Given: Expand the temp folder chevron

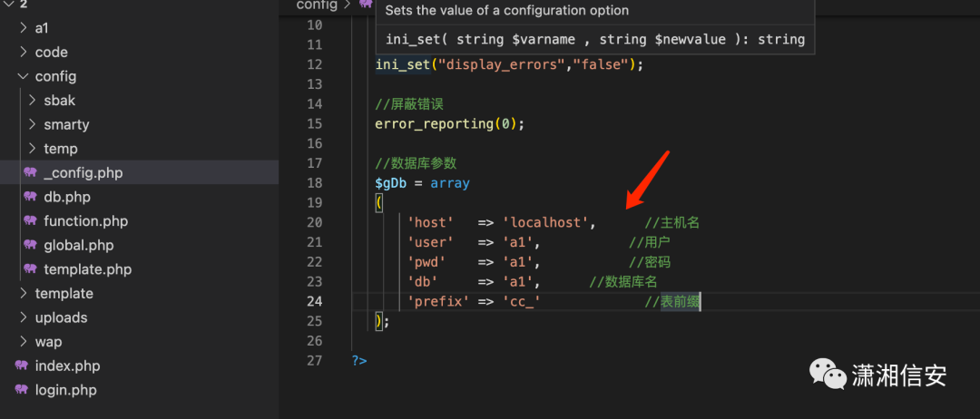Looking at the screenshot, I should [33, 149].
